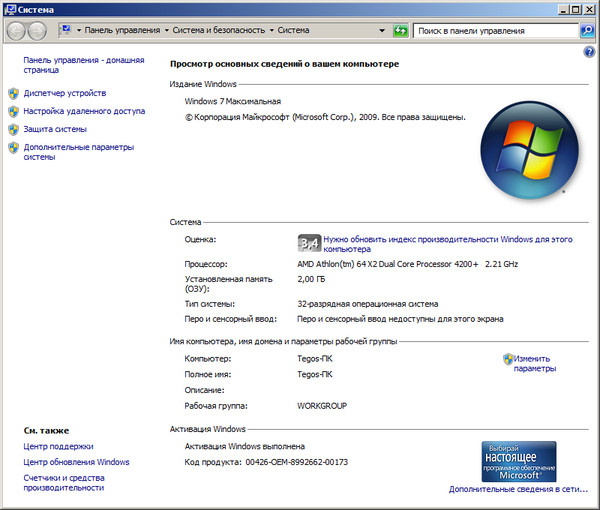Open Центр поддержки link
The height and width of the screenshot is (510, 600).
click(58, 446)
